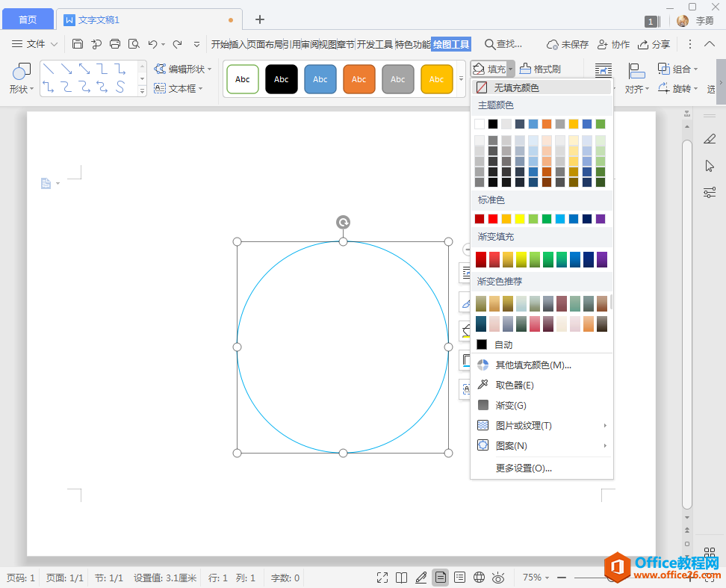Open the 形状 shapes gallery icon

(22, 72)
